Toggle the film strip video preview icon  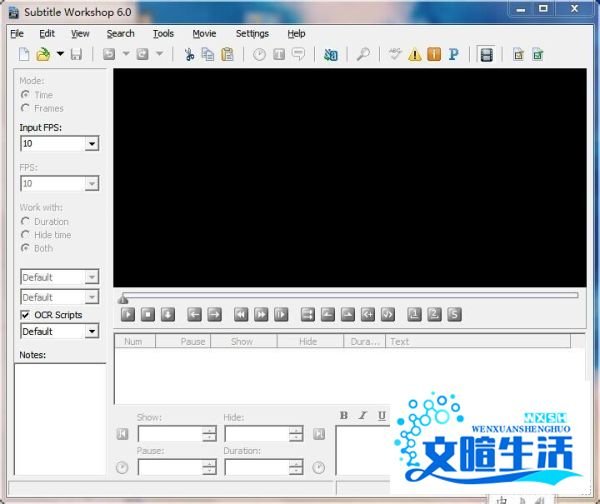click(x=486, y=54)
